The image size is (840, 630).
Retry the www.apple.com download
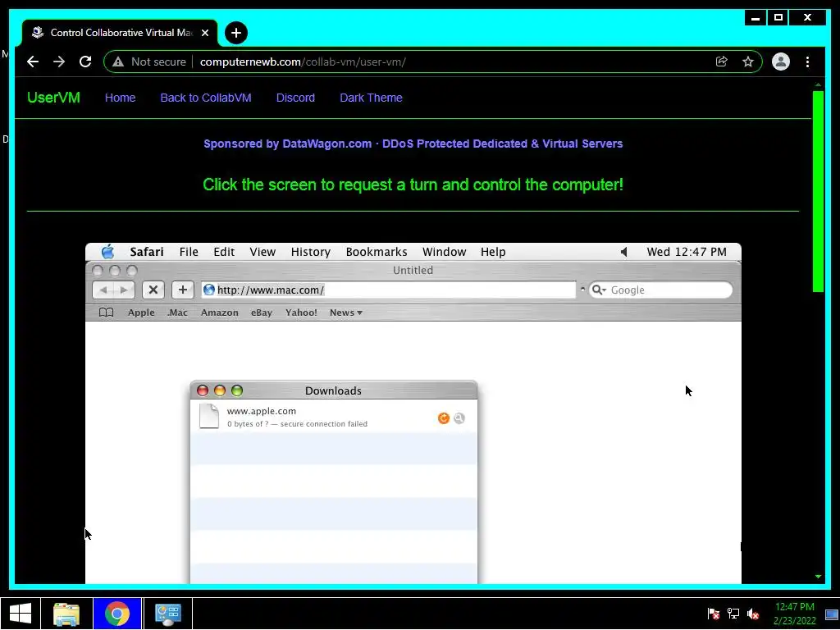click(444, 418)
